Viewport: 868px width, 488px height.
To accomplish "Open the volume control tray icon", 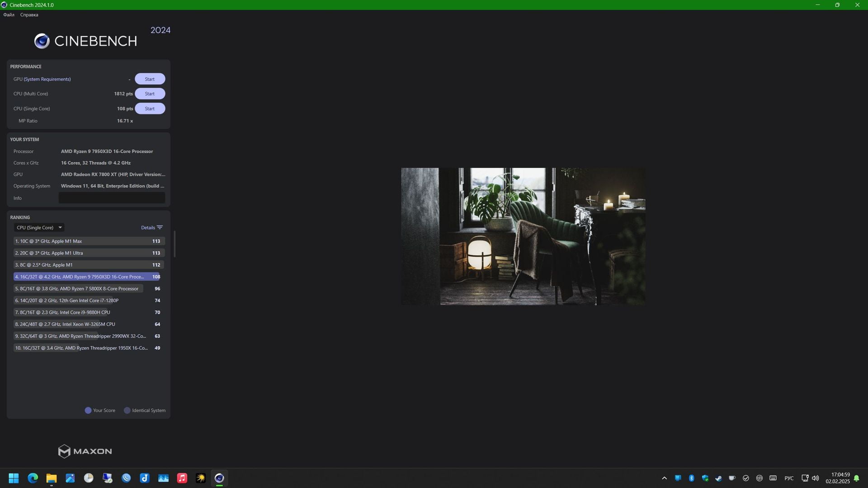I will 815,478.
